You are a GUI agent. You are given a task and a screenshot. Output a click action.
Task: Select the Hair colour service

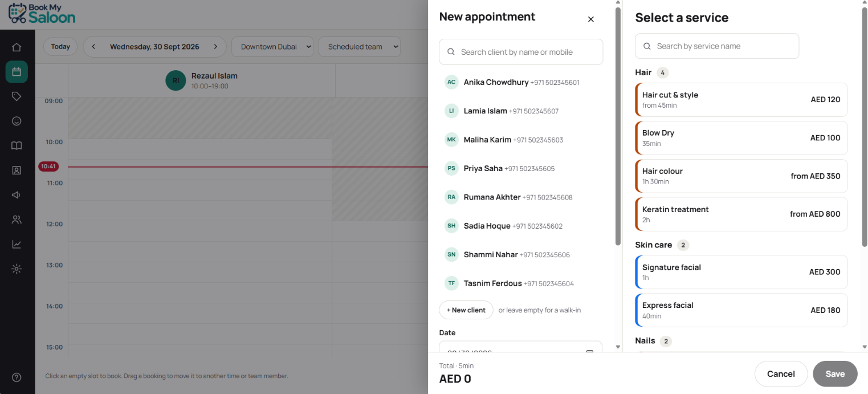click(741, 176)
